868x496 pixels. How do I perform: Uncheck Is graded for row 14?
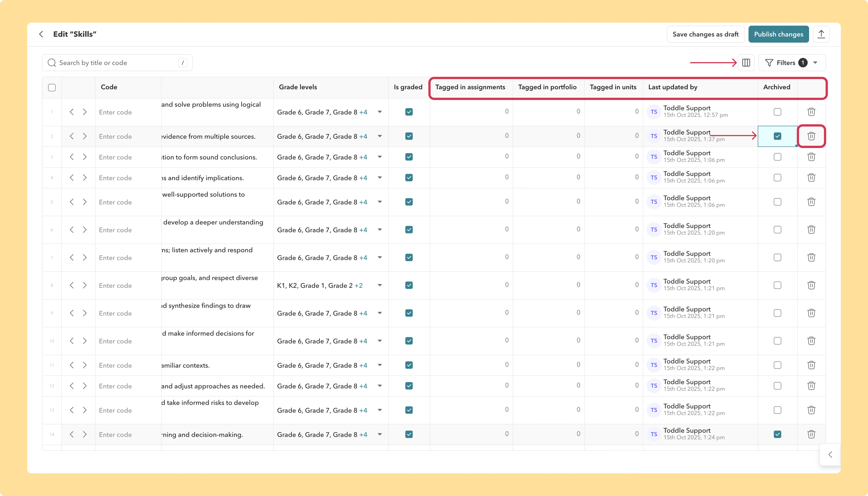coord(409,434)
